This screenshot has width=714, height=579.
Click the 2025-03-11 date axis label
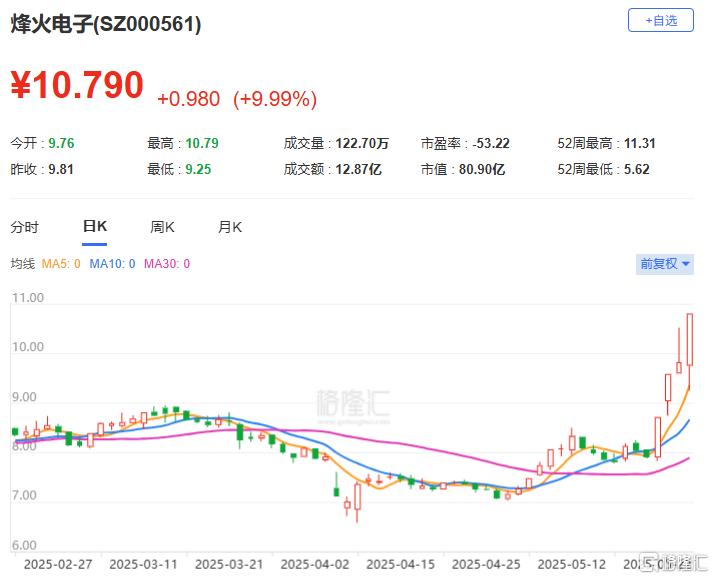[143, 564]
